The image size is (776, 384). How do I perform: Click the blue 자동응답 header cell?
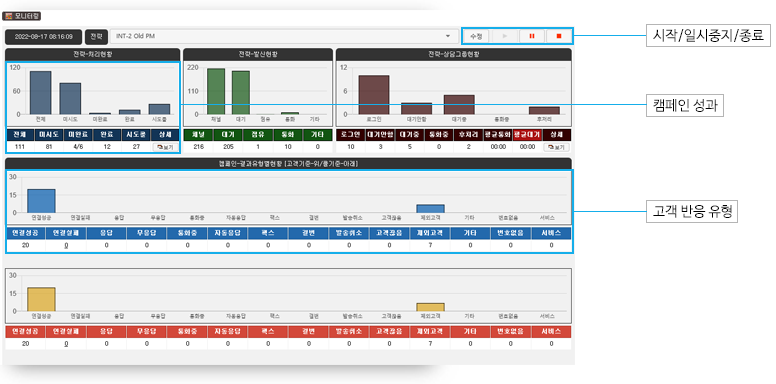pos(228,233)
